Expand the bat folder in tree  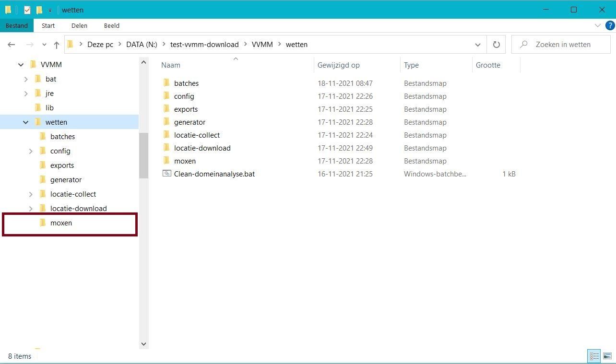click(x=26, y=79)
